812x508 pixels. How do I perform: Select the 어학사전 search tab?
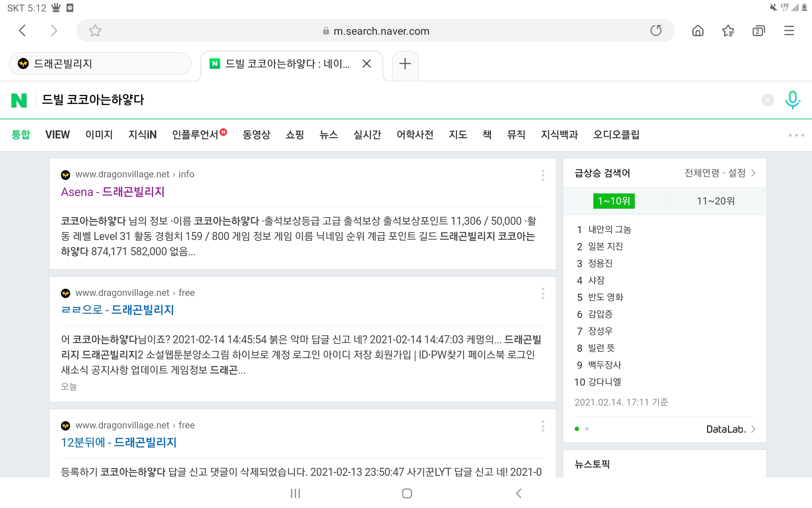tap(415, 135)
